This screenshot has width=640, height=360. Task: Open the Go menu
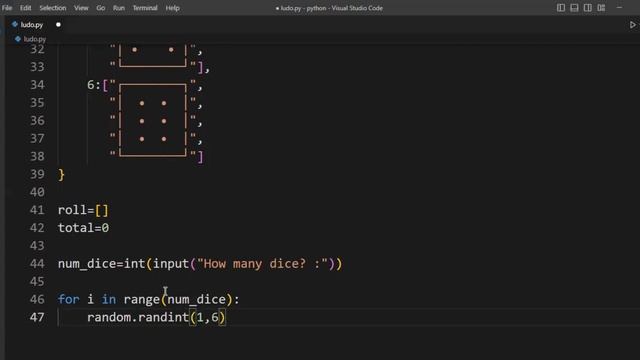click(x=101, y=8)
